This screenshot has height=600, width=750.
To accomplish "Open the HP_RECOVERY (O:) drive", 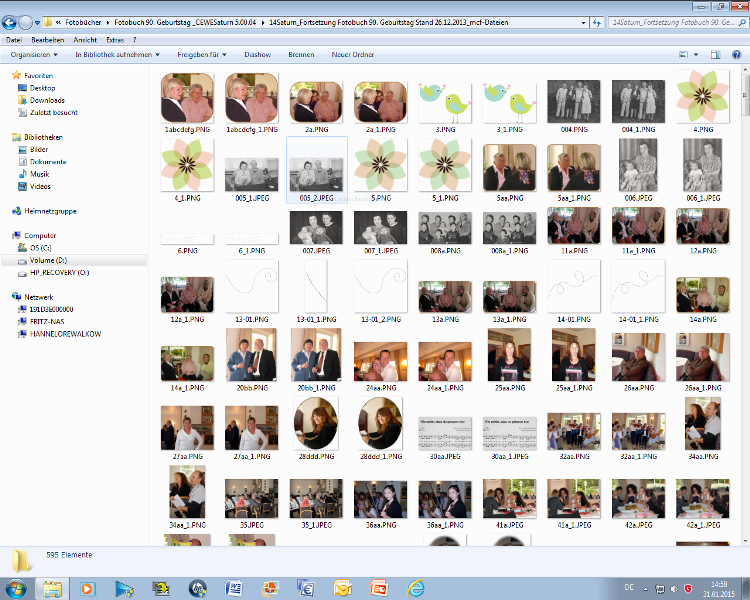I will (59, 273).
